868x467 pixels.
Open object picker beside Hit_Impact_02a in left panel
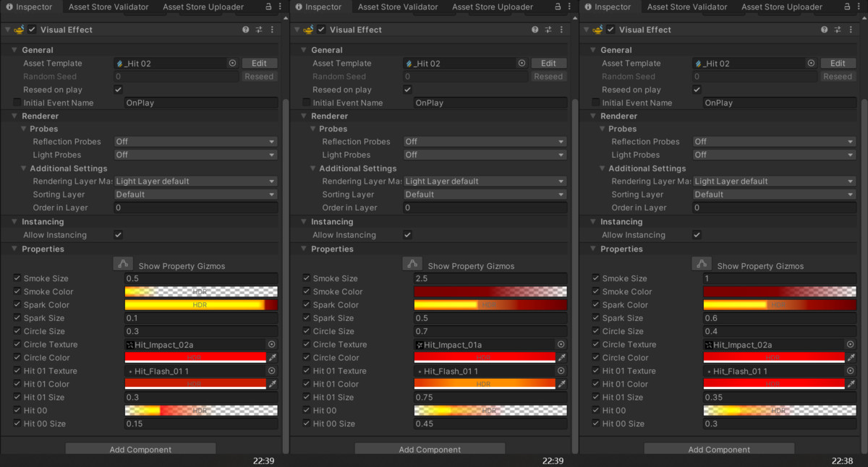[x=272, y=345]
